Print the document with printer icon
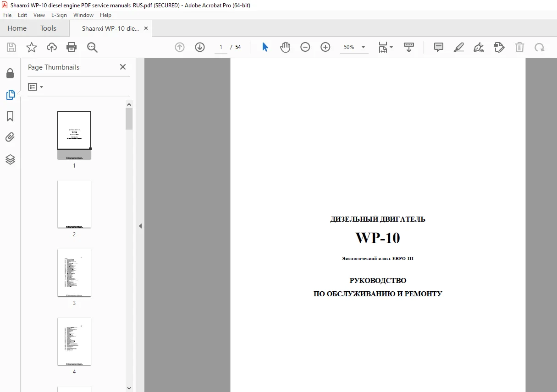 coord(72,47)
